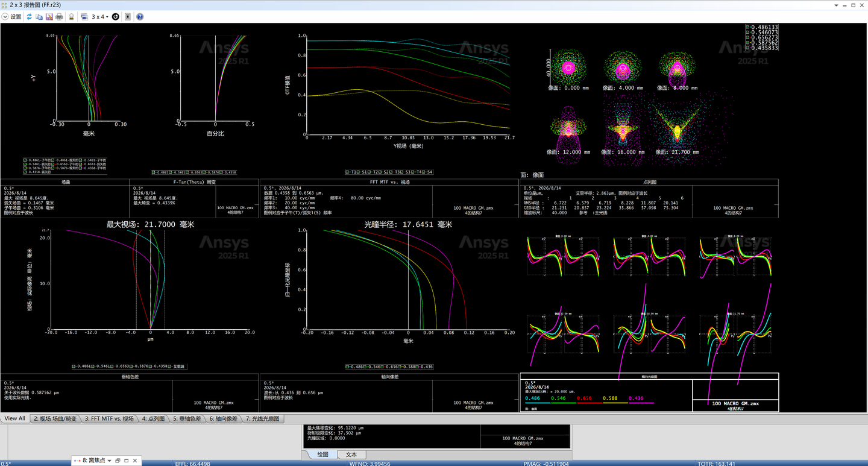The height and width of the screenshot is (466, 868).
Task: Toggle 0.656273 wavelength checkbox in spot legend
Action: point(748,37)
